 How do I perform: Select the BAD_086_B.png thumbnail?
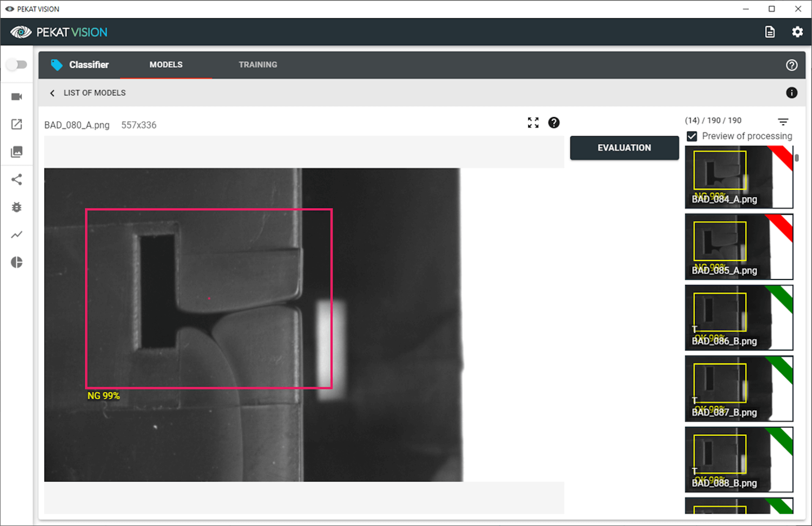(x=739, y=318)
